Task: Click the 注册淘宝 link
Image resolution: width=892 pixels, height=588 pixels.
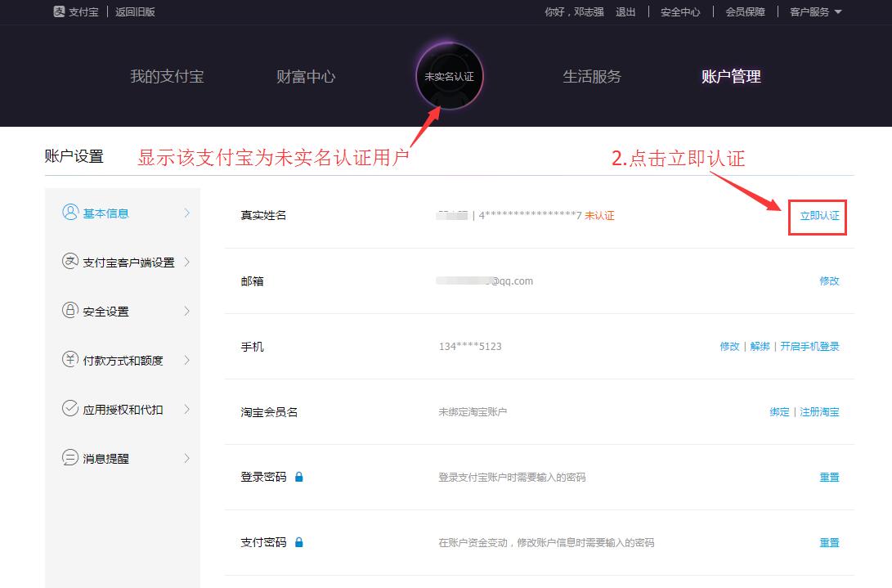Action: pos(819,411)
